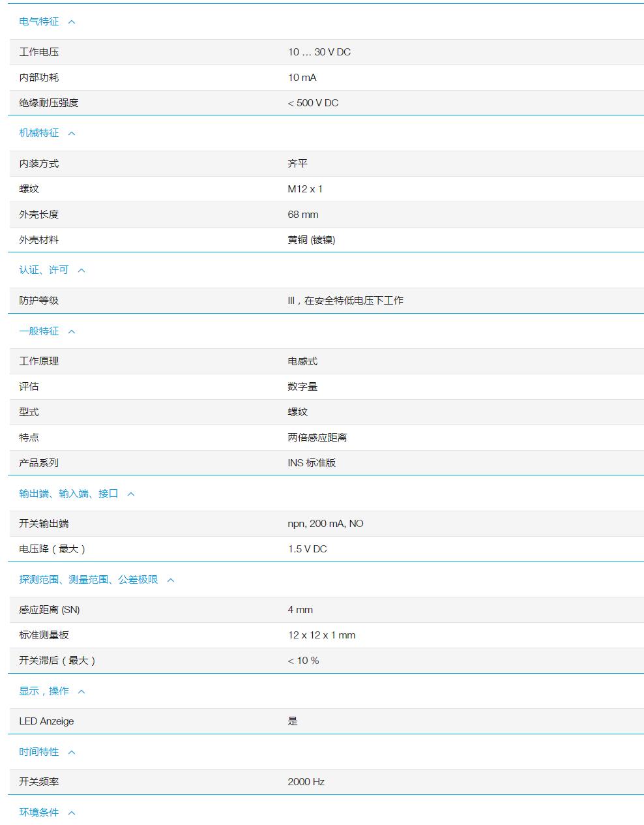The width and height of the screenshot is (644, 825).
Task: Click the 时间特性 section title
Action: point(38,752)
